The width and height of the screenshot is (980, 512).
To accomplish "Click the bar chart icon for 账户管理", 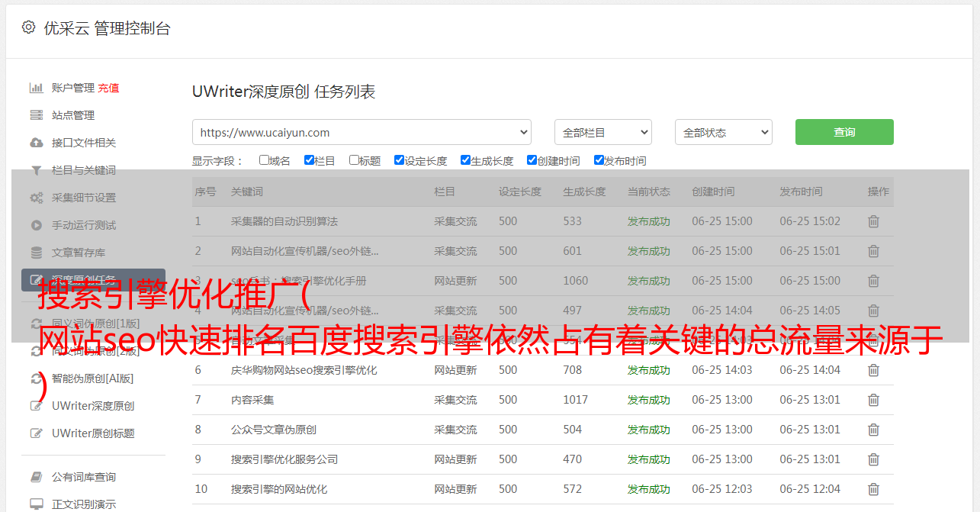I will 36,88.
